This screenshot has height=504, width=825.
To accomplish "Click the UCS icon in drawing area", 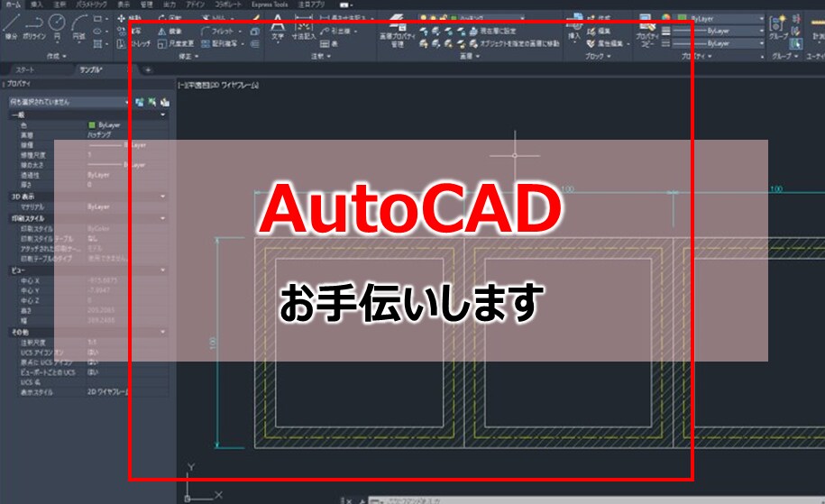I will (x=203, y=483).
